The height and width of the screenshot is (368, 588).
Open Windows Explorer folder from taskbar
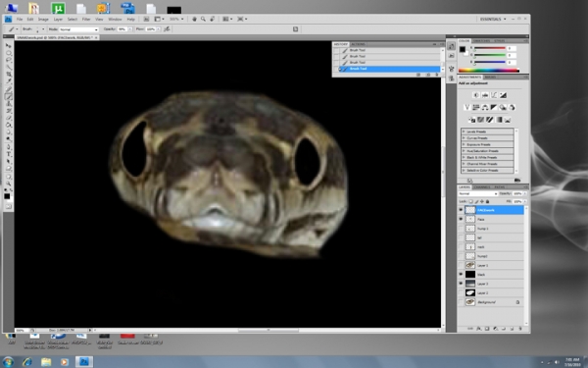(x=46, y=361)
